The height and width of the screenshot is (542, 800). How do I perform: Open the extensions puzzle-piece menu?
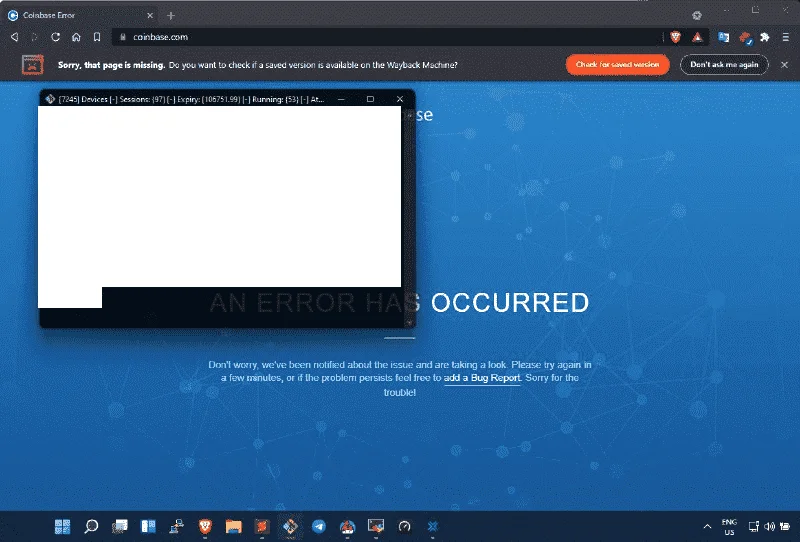pos(764,37)
